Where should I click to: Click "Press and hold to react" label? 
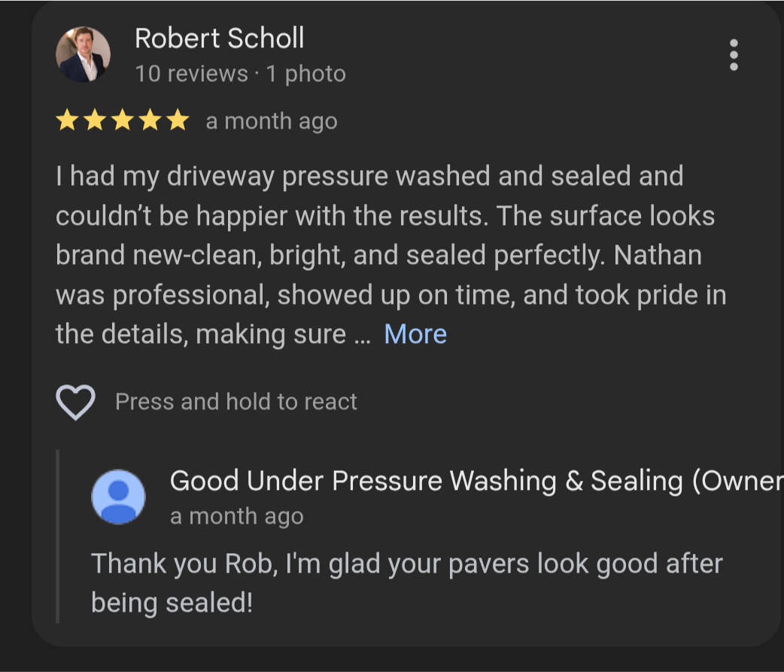pos(236,402)
